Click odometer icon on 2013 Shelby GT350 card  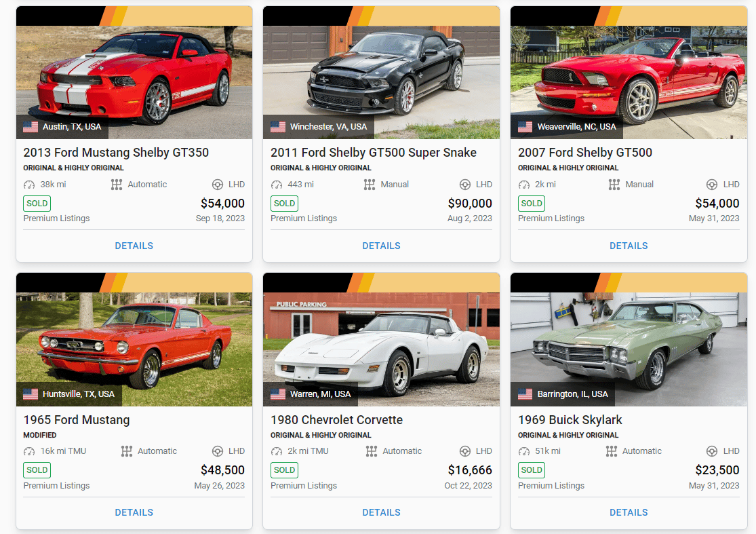point(29,185)
